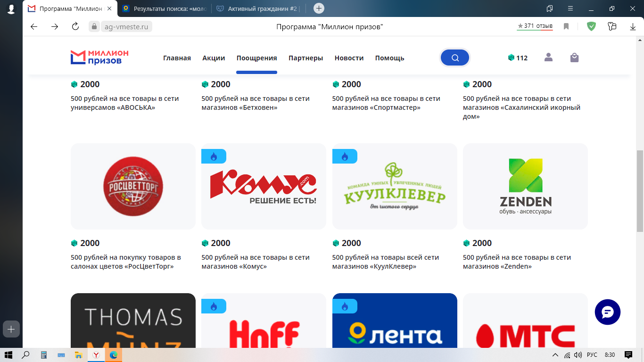Image resolution: width=644 pixels, height=362 pixels.
Task: Click the page vertical scrollbar thumb
Action: coord(640,191)
